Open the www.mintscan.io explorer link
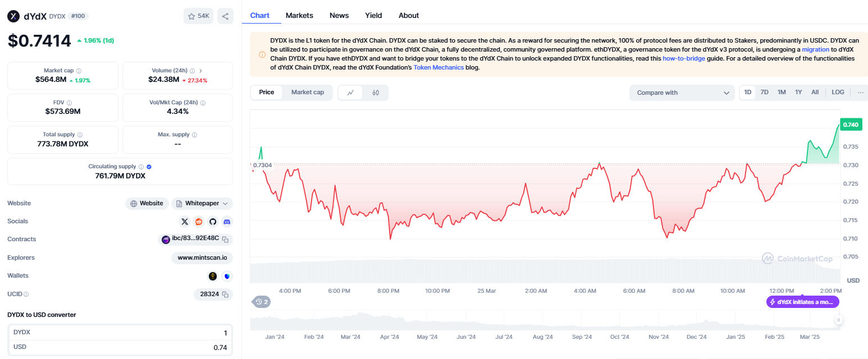 coord(202,258)
